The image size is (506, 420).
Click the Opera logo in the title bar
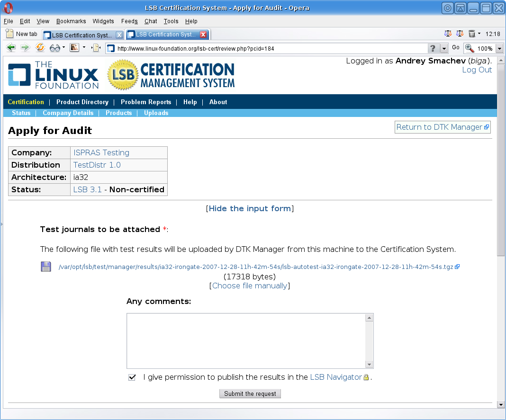[8, 8]
